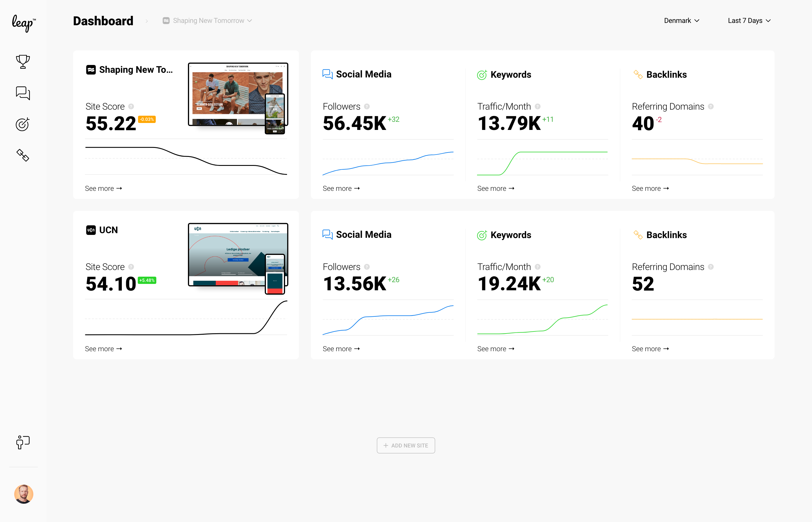Screen dimensions: 812x522
Task: Click the 13.79K traffic value
Action: tap(509, 123)
